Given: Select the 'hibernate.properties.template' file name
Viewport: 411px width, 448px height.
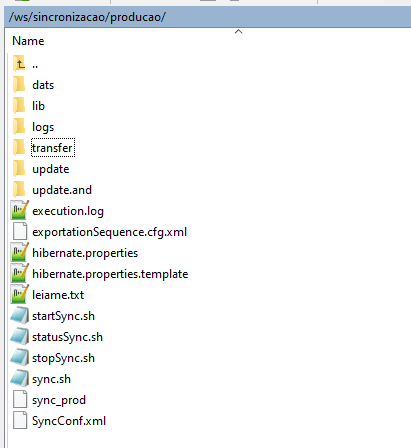Looking at the screenshot, I should [110, 274].
